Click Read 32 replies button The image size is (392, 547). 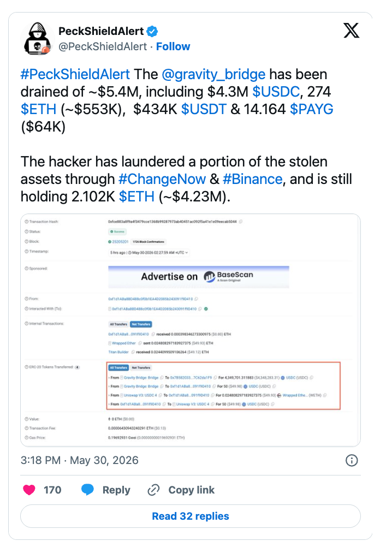click(x=191, y=516)
